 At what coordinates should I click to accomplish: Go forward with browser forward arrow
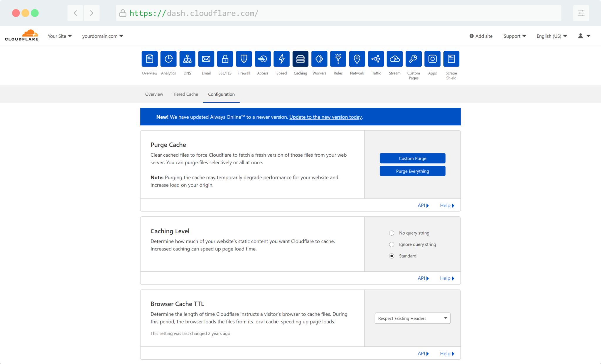(92, 13)
